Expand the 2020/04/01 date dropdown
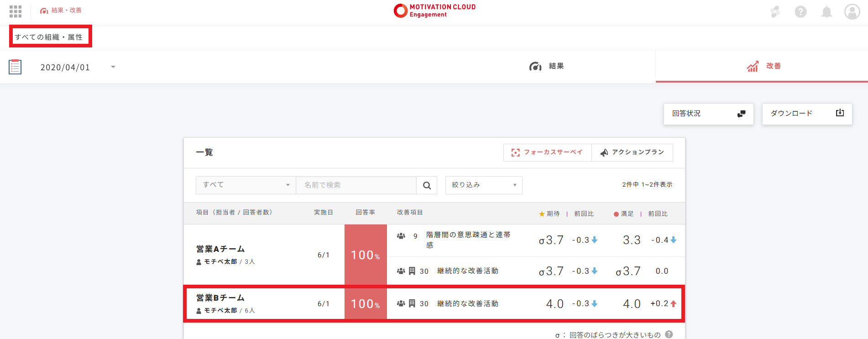Viewport: 868px width, 339px height. coord(113,67)
